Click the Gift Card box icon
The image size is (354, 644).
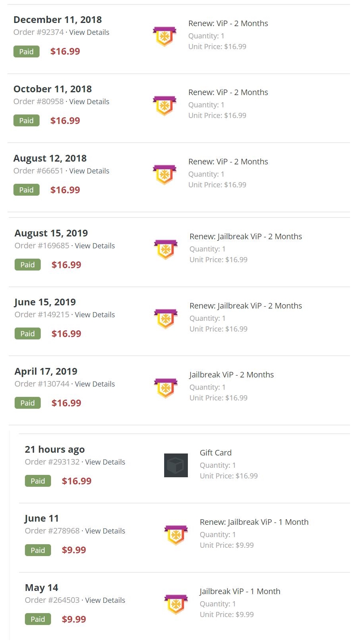176,465
